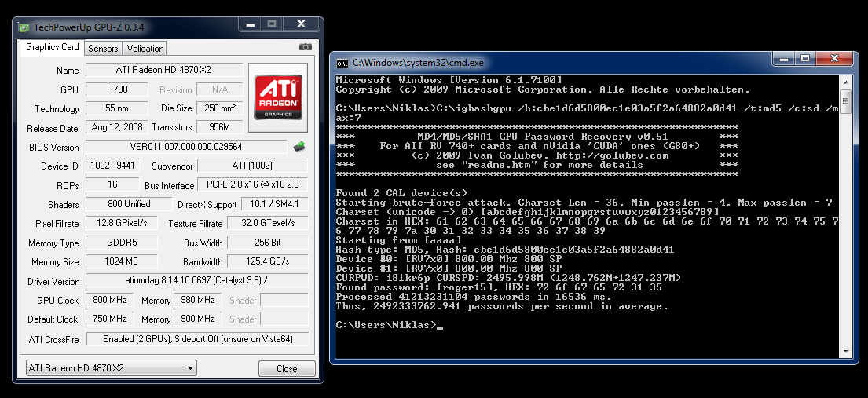Switch to the Sensors tab
The width and height of the screenshot is (868, 398).
point(103,48)
